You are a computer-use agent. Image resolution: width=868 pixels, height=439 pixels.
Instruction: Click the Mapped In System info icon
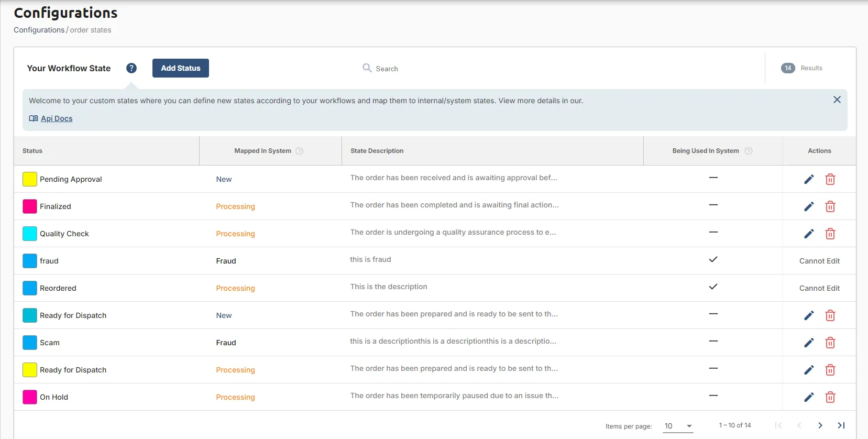(300, 151)
